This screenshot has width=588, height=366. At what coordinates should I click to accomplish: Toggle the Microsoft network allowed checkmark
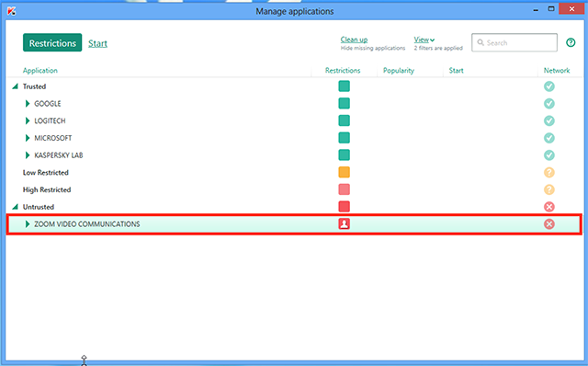tap(549, 138)
